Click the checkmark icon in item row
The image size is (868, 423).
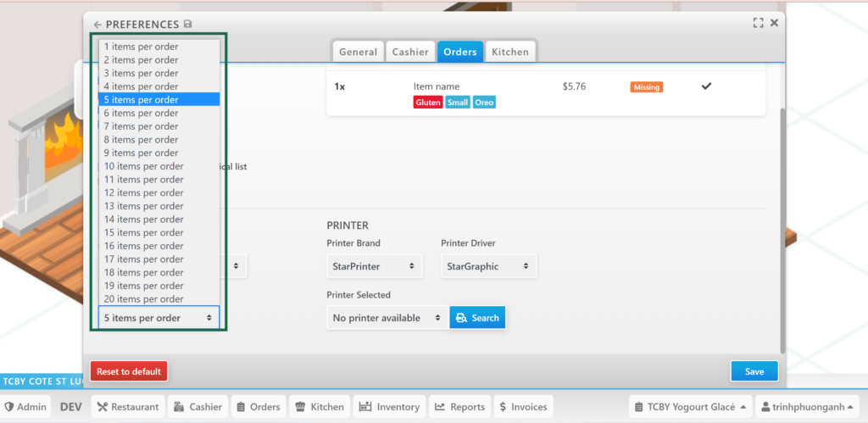tap(706, 86)
